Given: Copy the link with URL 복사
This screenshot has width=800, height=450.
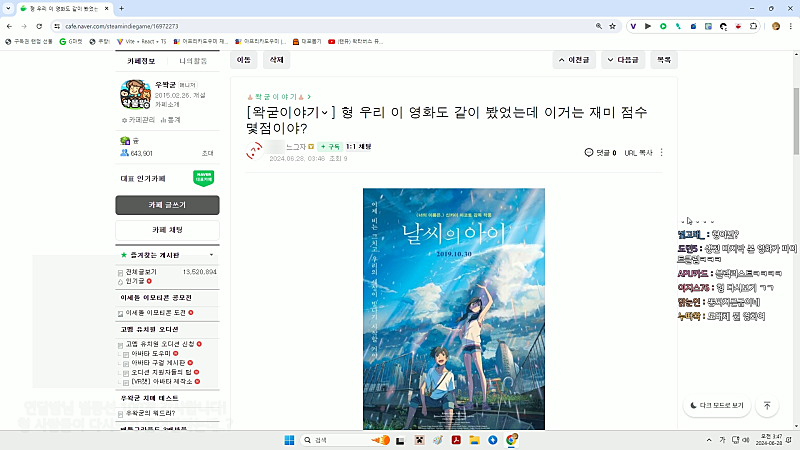Looking at the screenshot, I should pos(638,153).
